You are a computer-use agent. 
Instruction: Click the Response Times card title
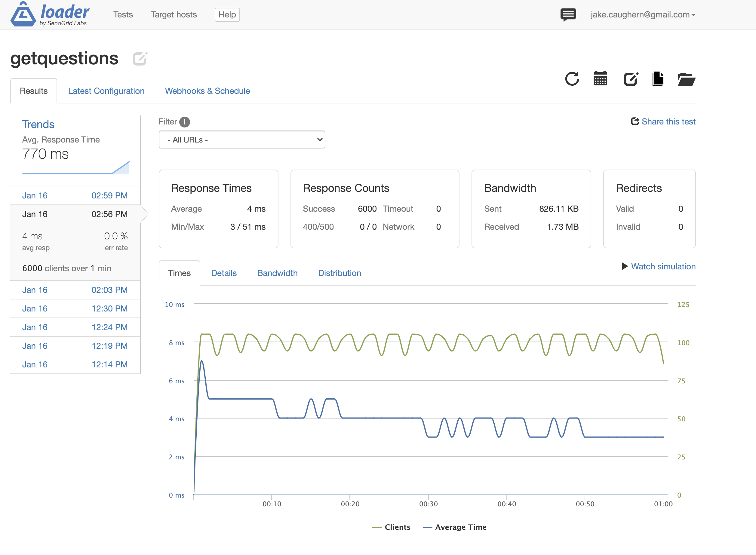[x=211, y=188]
